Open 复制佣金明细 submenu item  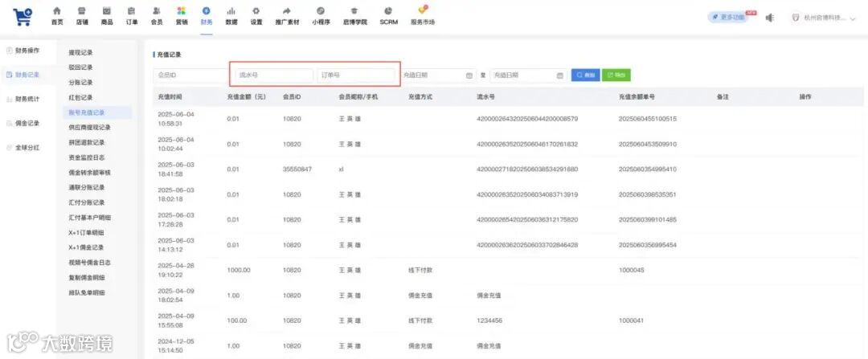click(x=87, y=277)
